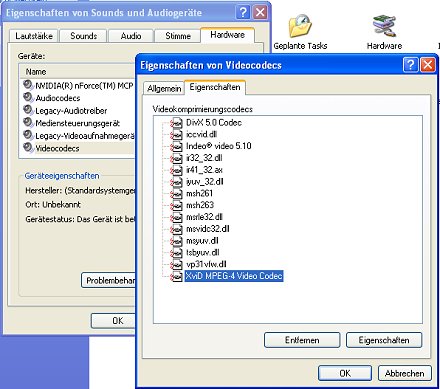The image size is (440, 389).
Task: Click OK in Sounds und Audiogeräte window
Action: pos(114,321)
